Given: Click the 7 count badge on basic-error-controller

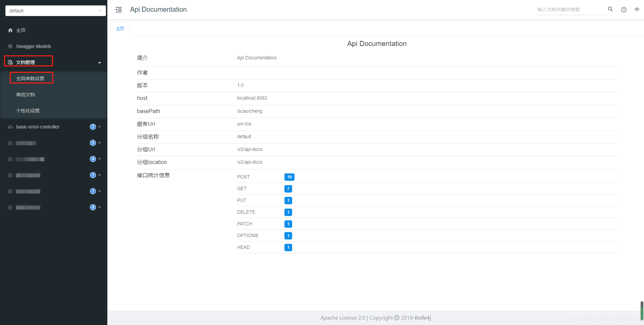Looking at the screenshot, I should click(93, 127).
